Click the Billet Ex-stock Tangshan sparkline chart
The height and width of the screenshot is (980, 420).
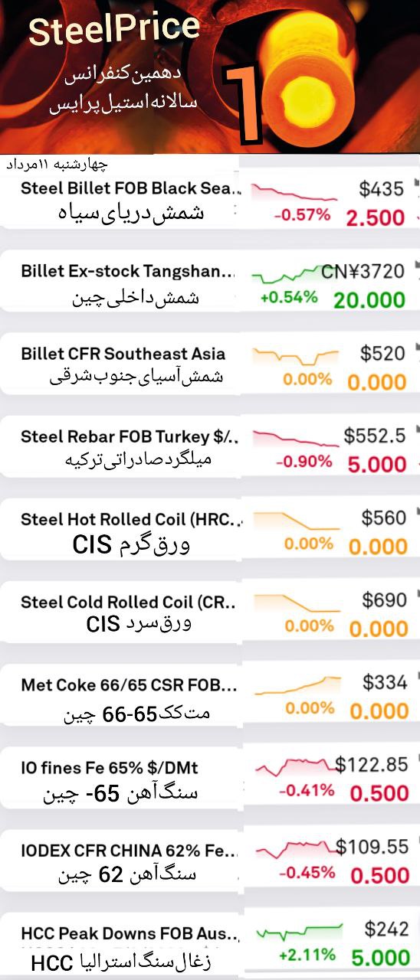(287, 273)
